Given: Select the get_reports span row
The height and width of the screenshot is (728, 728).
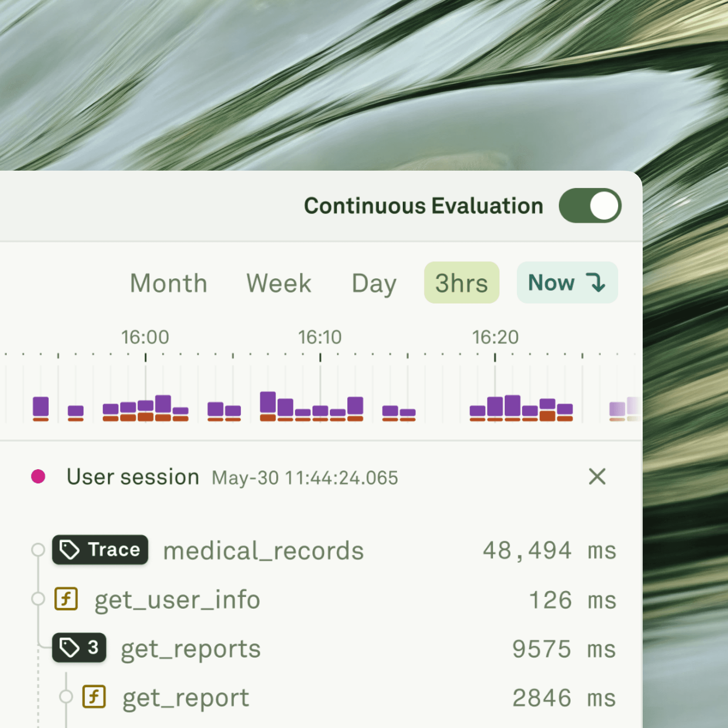Looking at the screenshot, I should [191, 649].
